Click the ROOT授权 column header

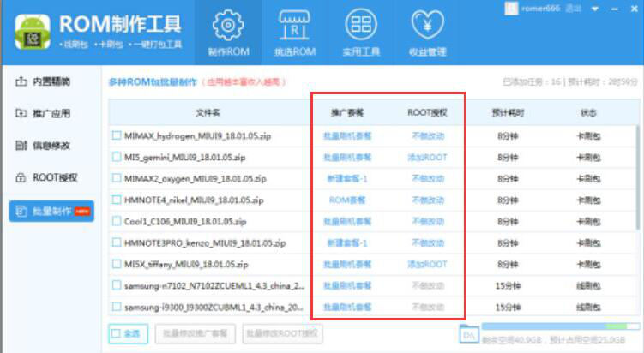428,112
